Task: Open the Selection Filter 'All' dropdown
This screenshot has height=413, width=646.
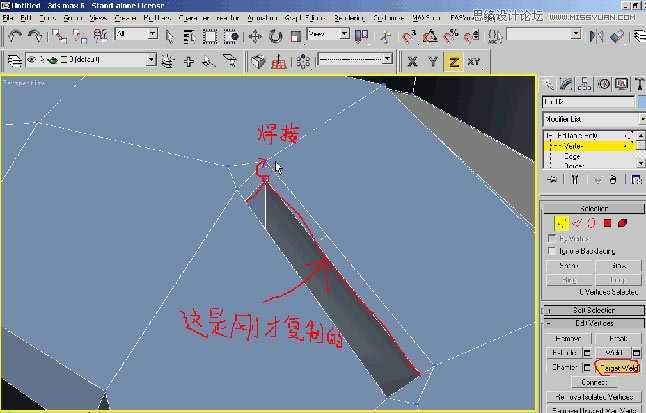Action: pyautogui.click(x=136, y=34)
